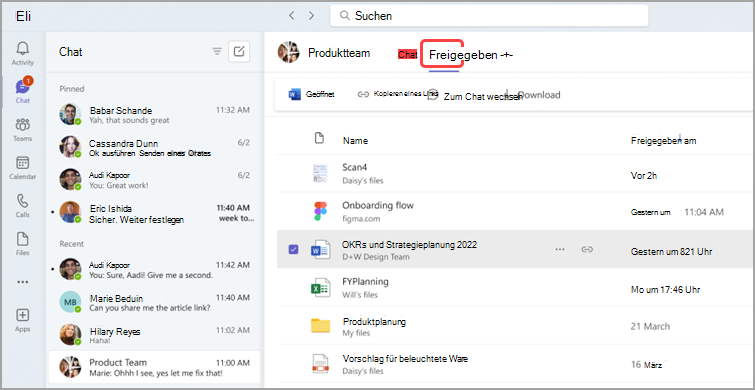The image size is (755, 390).
Task: Click the 'Mo um 17:46 Uhr' date
Action: pyautogui.click(x=665, y=290)
